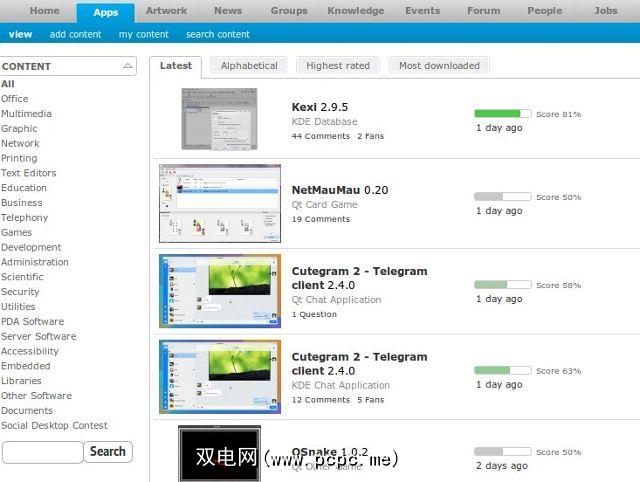Filter by the Scientific category
This screenshot has height=482, width=640.
click(x=22, y=277)
